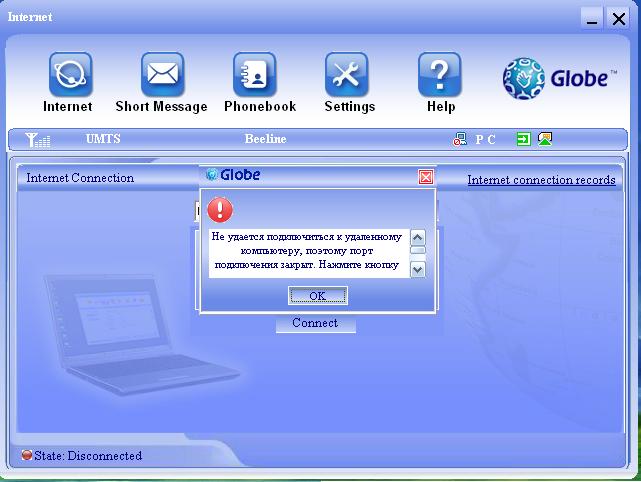Open the Short Message envelope icon
This screenshot has height=482, width=641.
162,74
